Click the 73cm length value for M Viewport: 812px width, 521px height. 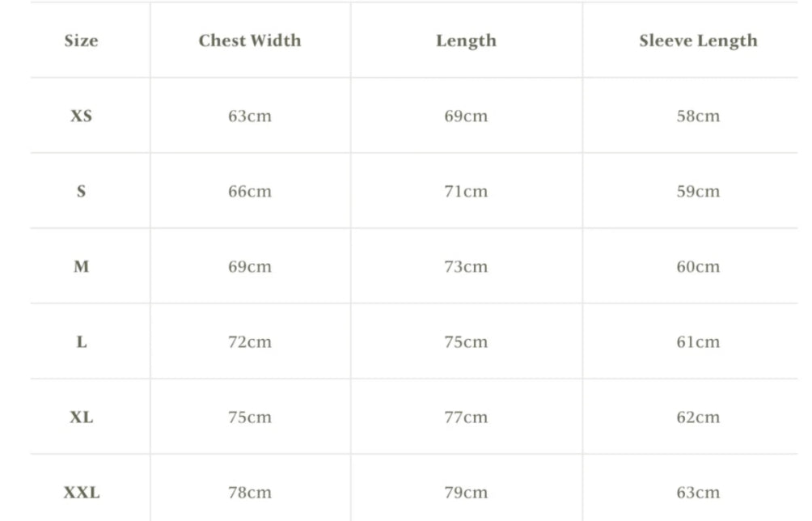coord(466,267)
